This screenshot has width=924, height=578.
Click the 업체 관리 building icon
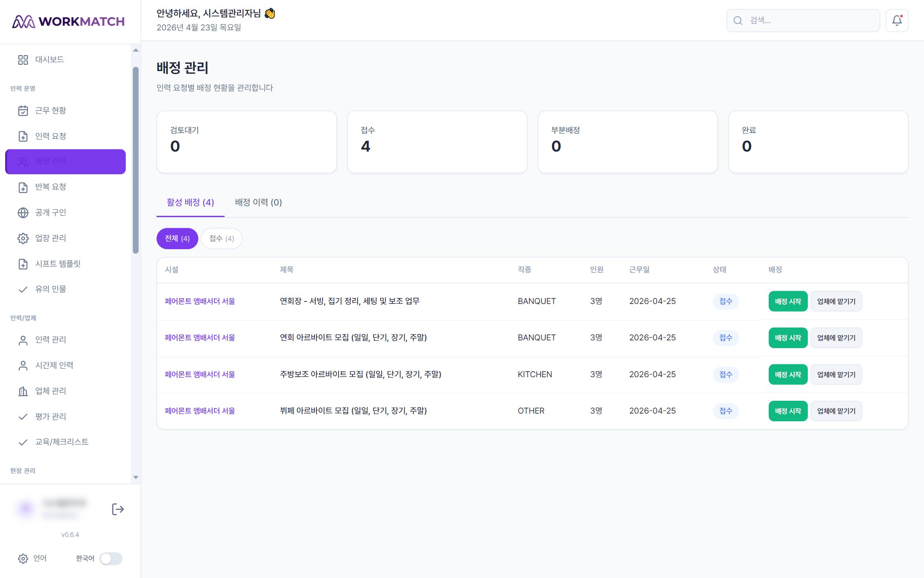[x=23, y=391]
